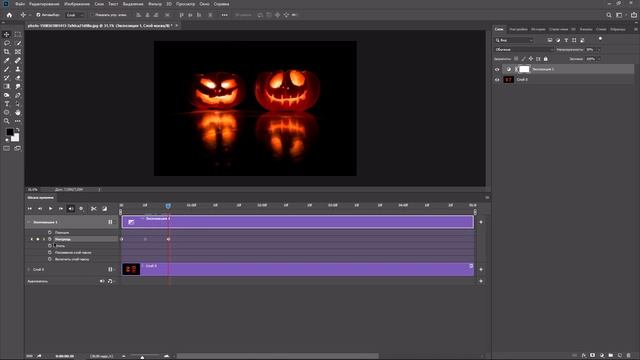Select the Crop tool

(7, 52)
